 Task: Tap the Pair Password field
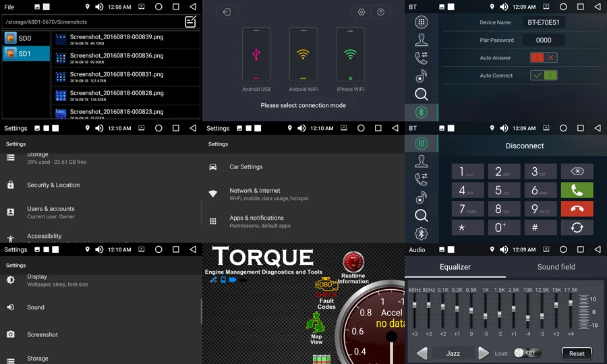point(543,40)
